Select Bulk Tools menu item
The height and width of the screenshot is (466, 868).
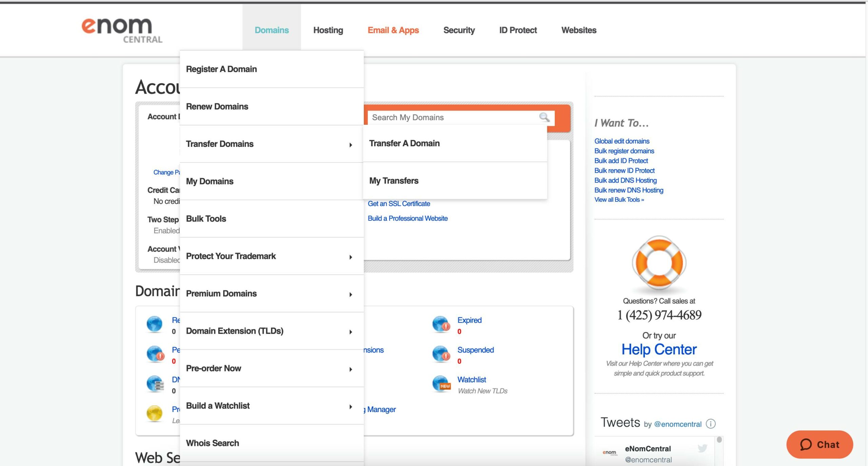point(272,219)
